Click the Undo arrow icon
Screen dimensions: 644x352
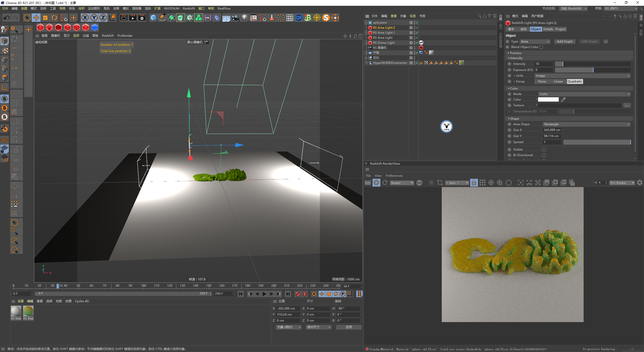click(7, 18)
